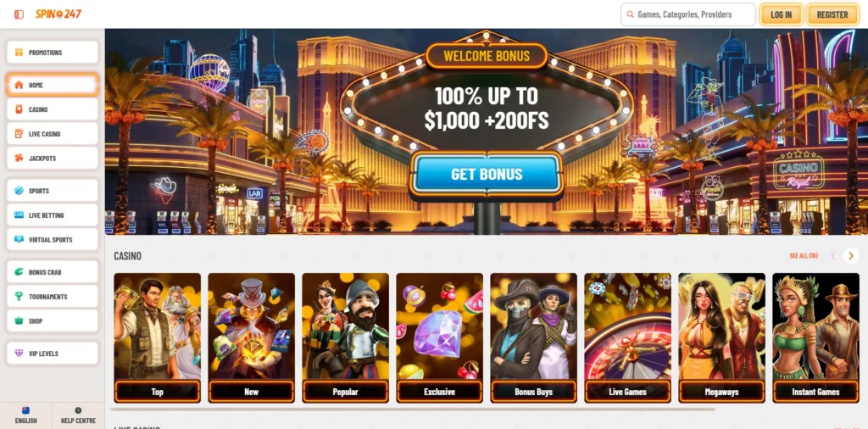Image resolution: width=868 pixels, height=429 pixels.
Task: Go to Live Betting section
Action: pyautogui.click(x=53, y=215)
